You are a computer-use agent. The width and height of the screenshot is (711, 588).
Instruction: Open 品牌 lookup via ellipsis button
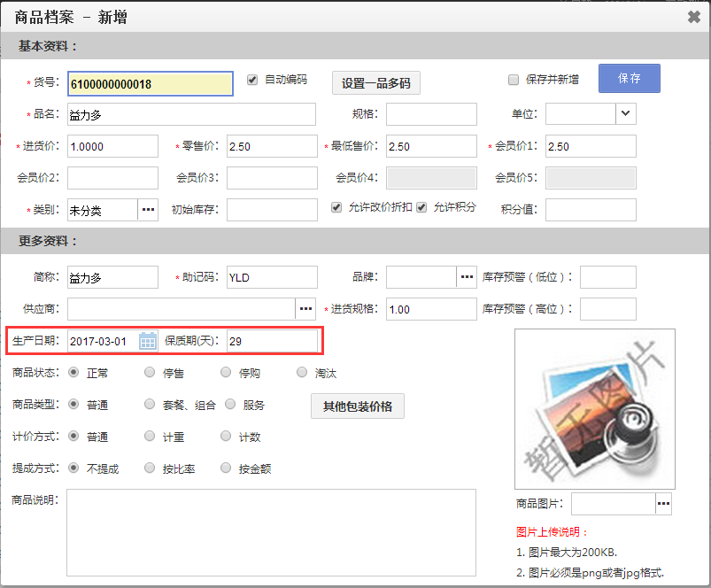pos(467,277)
